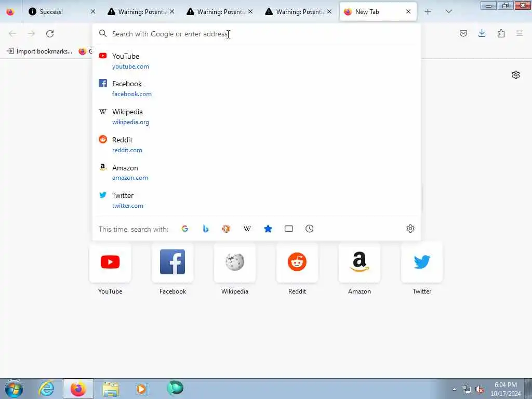Reload the current page
Image resolution: width=532 pixels, height=399 pixels.
[x=50, y=34]
